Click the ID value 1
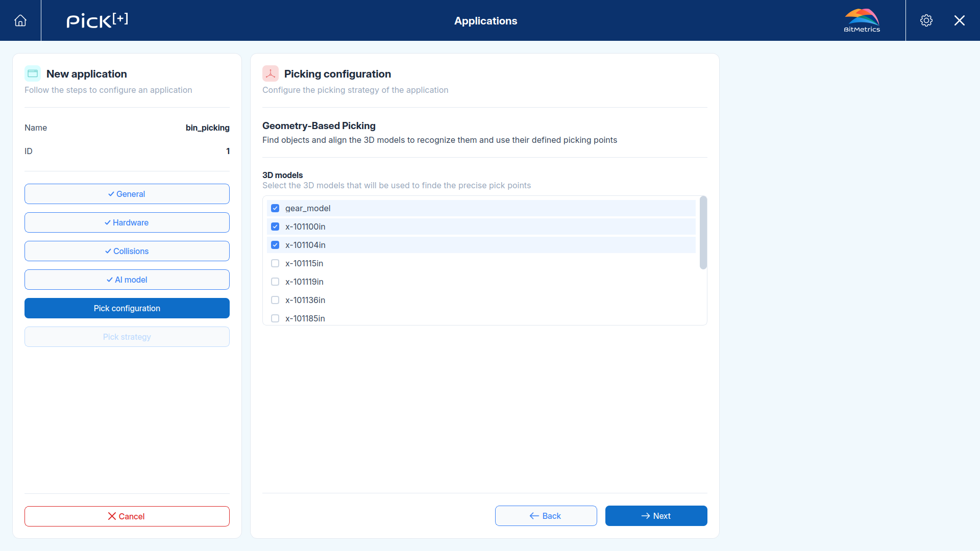The width and height of the screenshot is (980, 551). [x=228, y=151]
